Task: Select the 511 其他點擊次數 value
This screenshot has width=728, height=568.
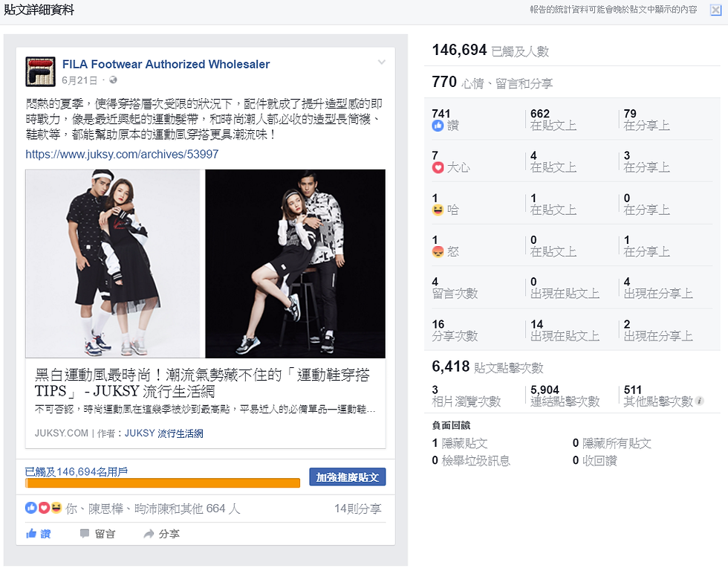Action: click(x=658, y=396)
